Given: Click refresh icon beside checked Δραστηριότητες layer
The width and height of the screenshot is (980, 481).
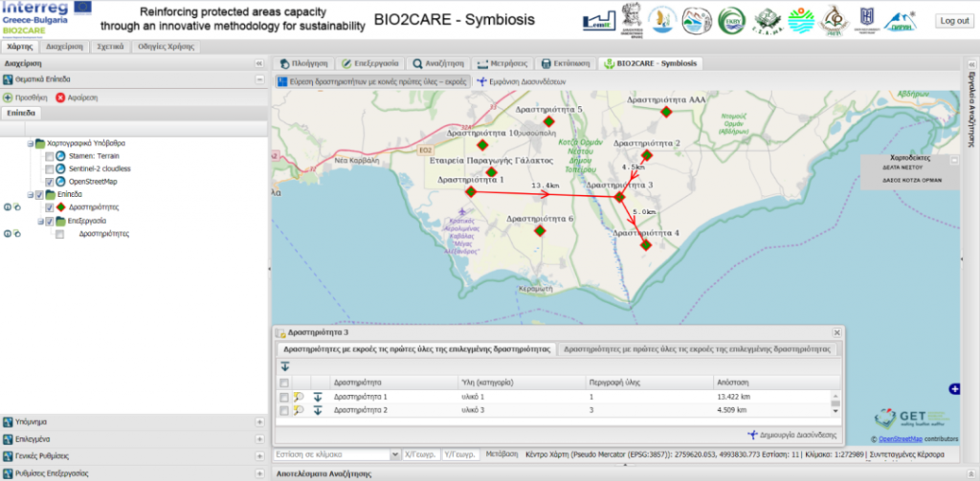Looking at the screenshot, I should [x=17, y=208].
